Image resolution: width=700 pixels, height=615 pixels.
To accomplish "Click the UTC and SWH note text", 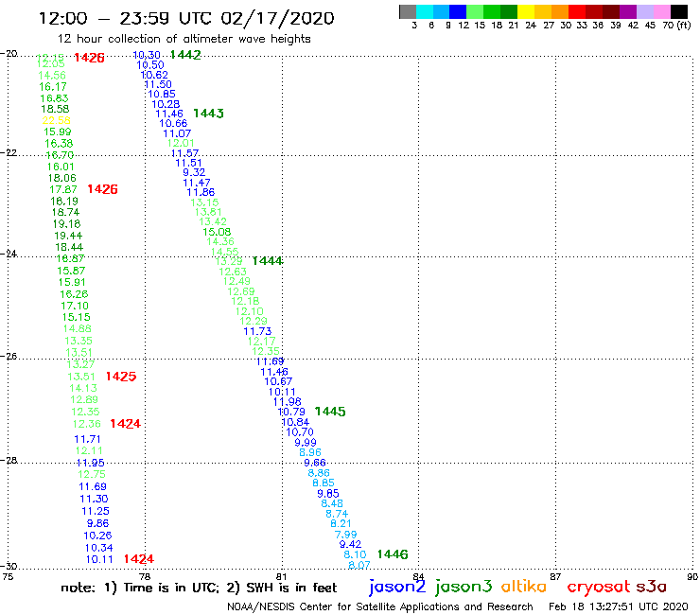I will pos(199,588).
